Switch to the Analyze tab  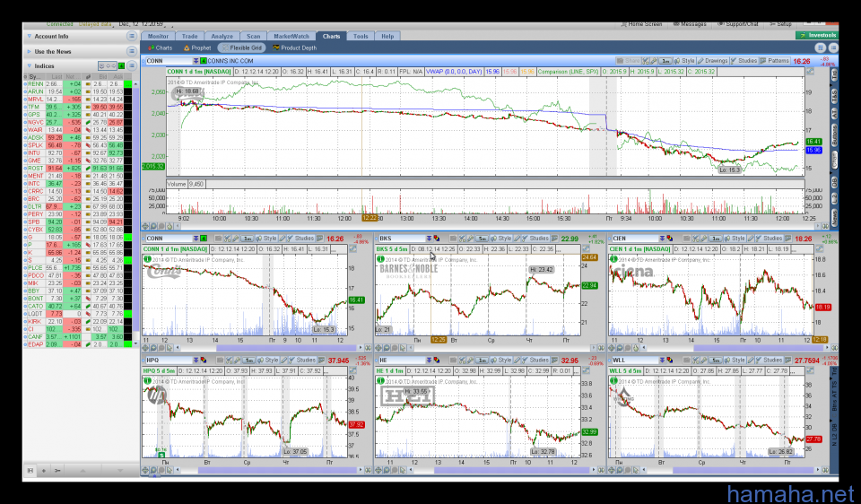pyautogui.click(x=222, y=36)
